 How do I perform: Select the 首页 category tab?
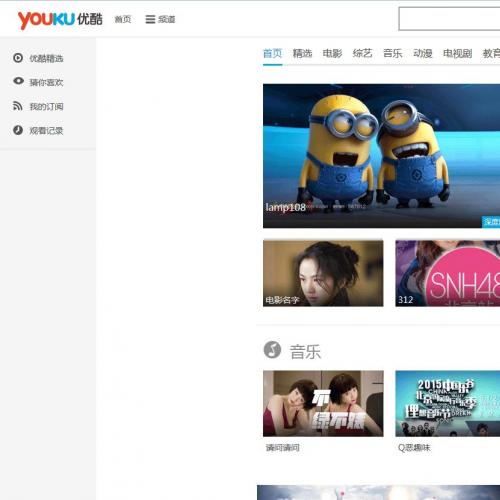pos(272,53)
